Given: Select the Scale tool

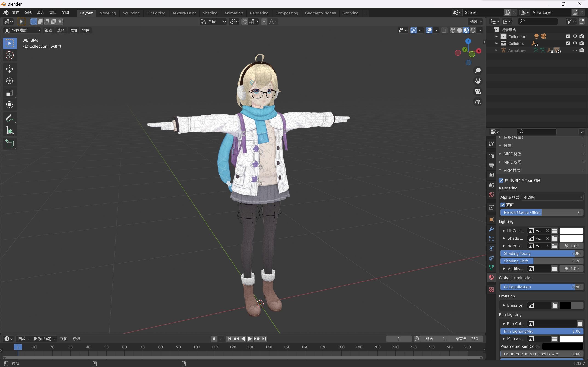Looking at the screenshot, I should tap(9, 93).
